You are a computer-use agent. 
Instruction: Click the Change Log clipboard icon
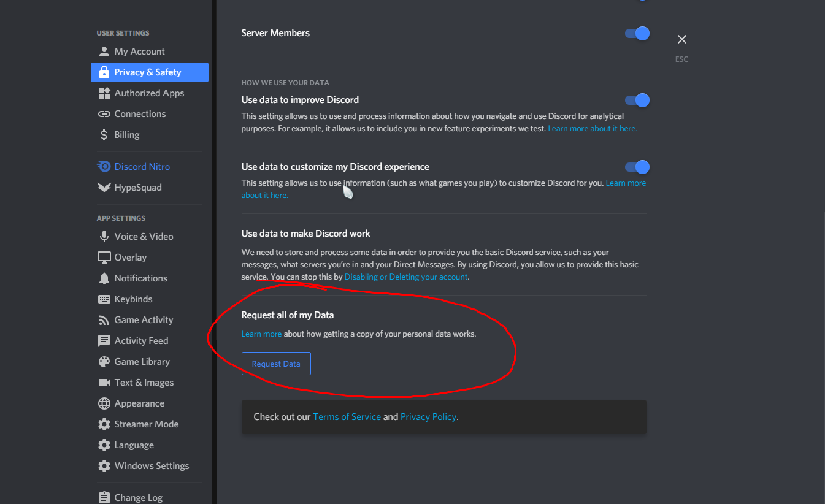(104, 497)
